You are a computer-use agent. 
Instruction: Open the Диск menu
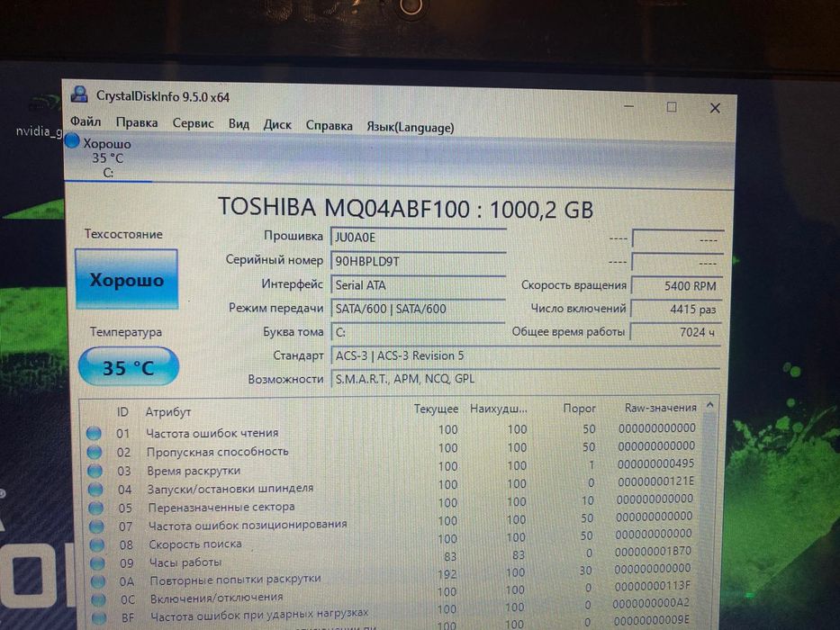tap(277, 125)
